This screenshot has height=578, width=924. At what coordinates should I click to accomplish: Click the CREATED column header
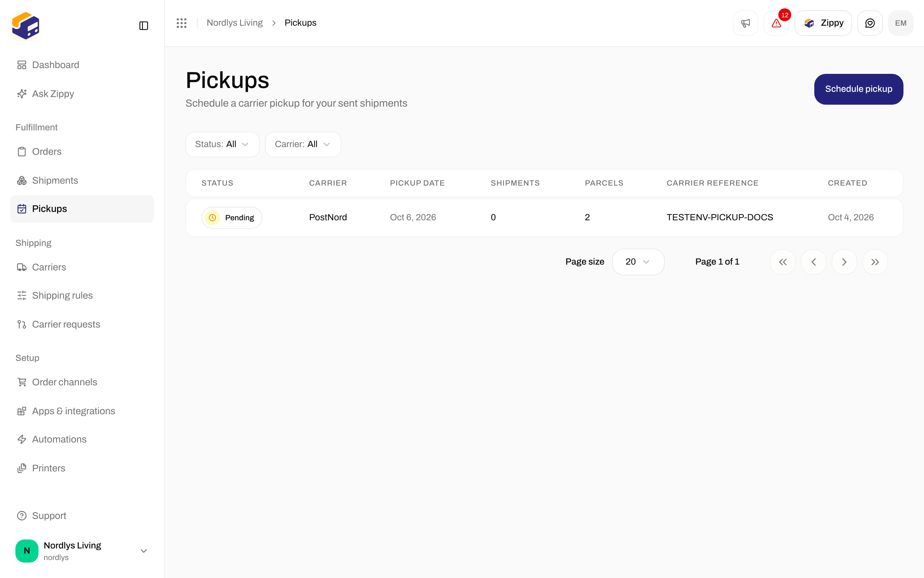(x=847, y=183)
